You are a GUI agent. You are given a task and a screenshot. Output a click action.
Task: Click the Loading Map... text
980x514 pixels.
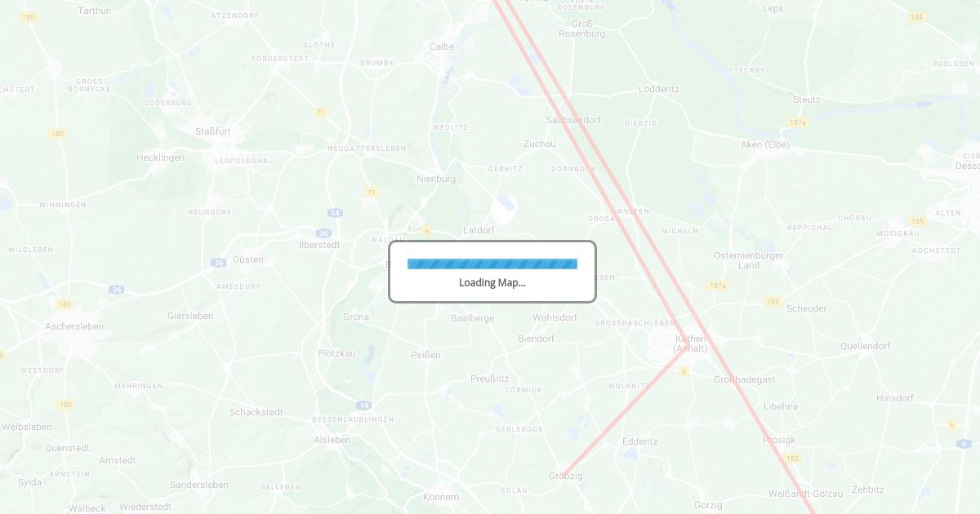coord(492,283)
